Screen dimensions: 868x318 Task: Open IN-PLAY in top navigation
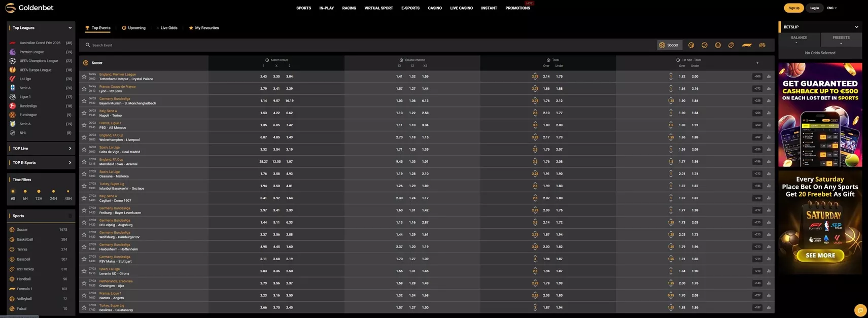327,8
